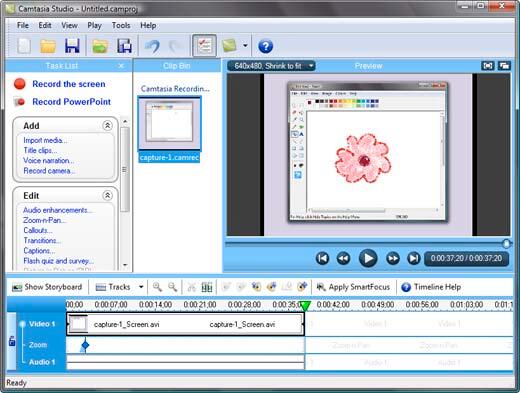Click Record the screen
Image resolution: width=520 pixels, height=393 pixels.
tap(69, 84)
